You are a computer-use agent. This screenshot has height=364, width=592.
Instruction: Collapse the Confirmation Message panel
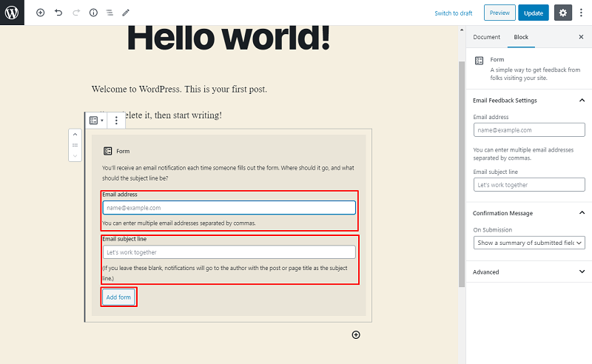point(528,213)
